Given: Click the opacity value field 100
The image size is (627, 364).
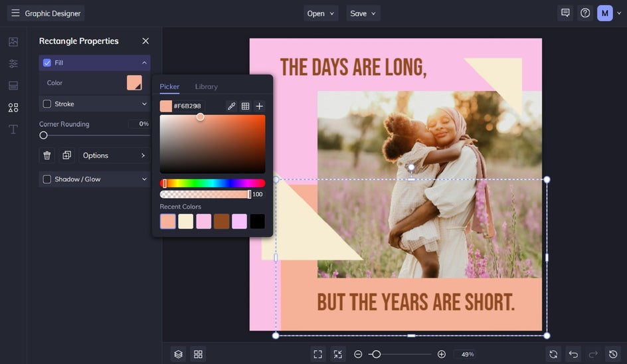Looking at the screenshot, I should point(258,195).
